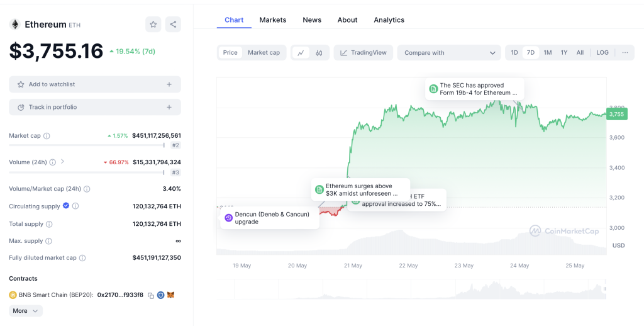Click Track in portfolio button
The height and width of the screenshot is (326, 644).
point(95,107)
